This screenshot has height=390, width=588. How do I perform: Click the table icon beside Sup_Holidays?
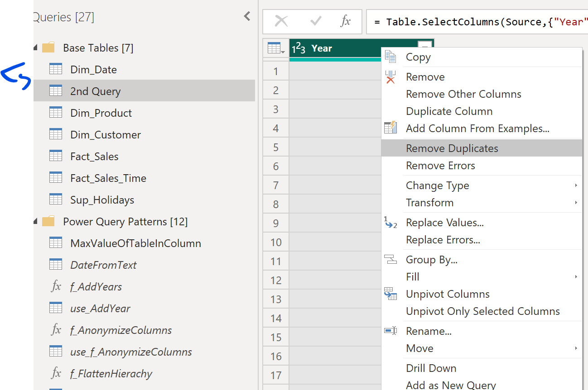point(56,200)
